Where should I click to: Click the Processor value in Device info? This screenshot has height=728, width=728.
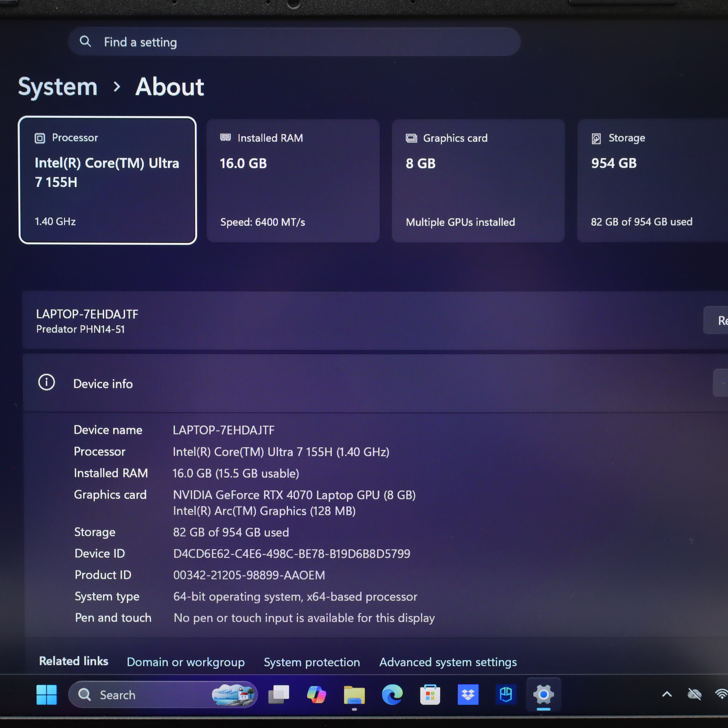[281, 452]
